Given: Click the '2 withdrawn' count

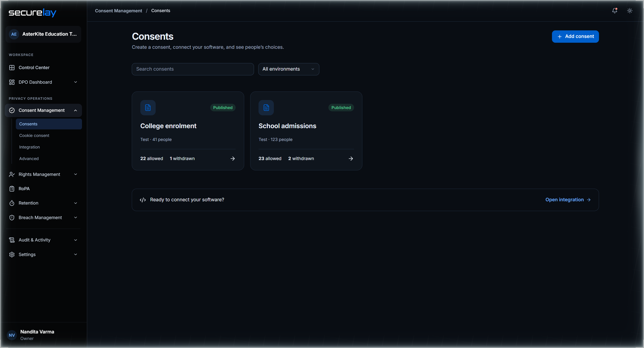Looking at the screenshot, I should 301,159.
